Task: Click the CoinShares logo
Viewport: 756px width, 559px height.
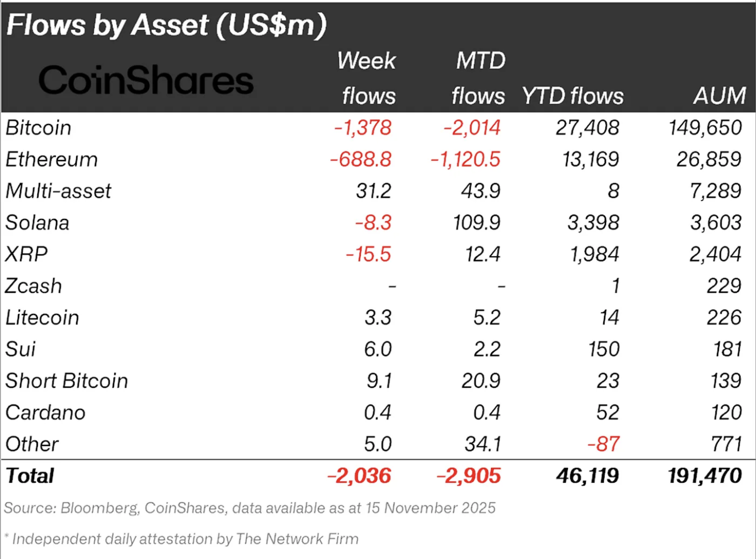Action: pyautogui.click(x=146, y=80)
